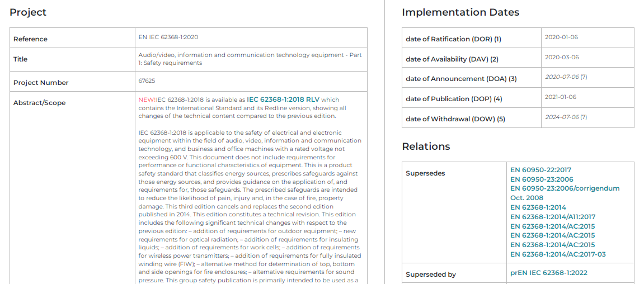Click the Supersedes row label
The height and width of the screenshot is (284, 644).
pyautogui.click(x=425, y=173)
